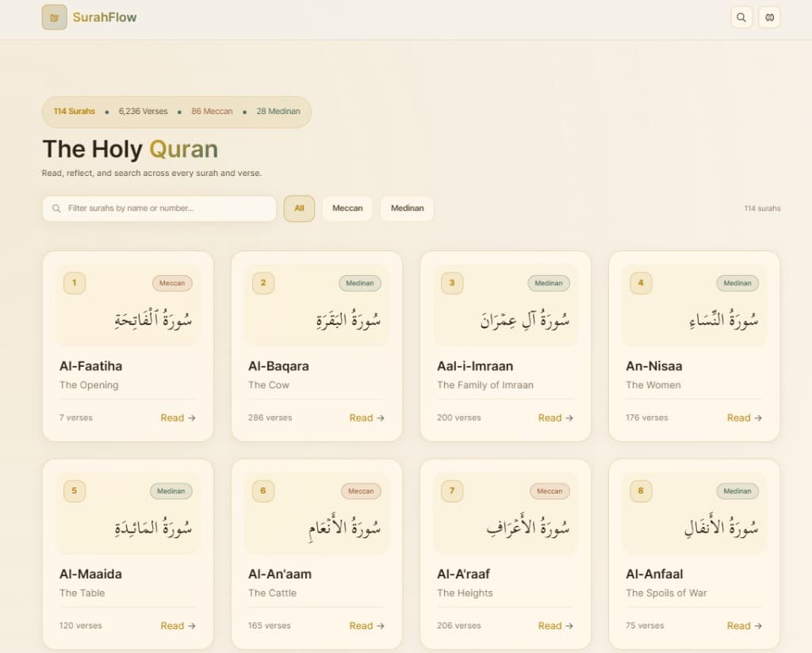The image size is (812, 653).
Task: Click number badge 7 on Al-A'raaf card
Action: tap(452, 491)
